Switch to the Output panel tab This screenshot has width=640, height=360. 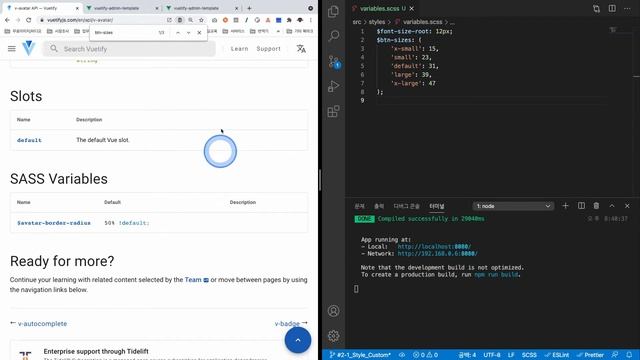pyautogui.click(x=379, y=206)
